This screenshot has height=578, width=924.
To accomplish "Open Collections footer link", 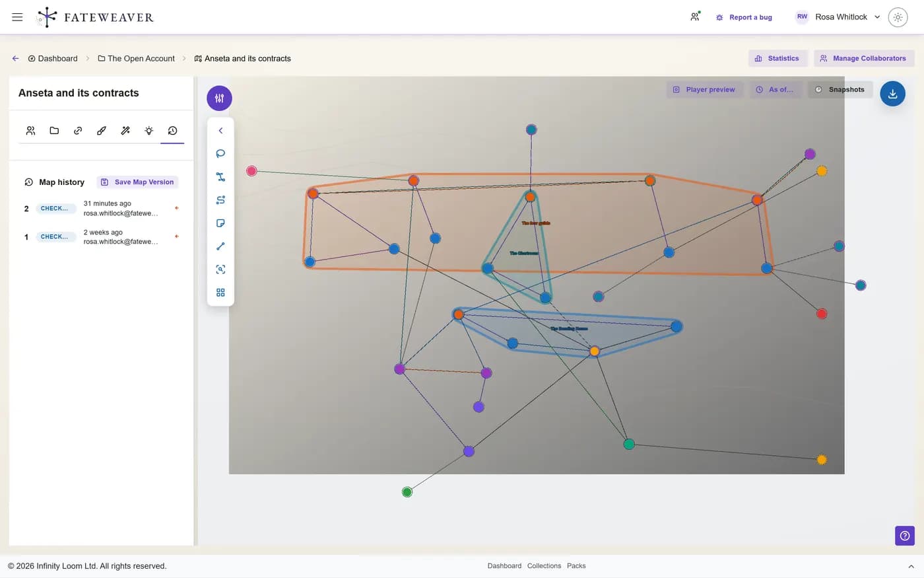I will (544, 566).
